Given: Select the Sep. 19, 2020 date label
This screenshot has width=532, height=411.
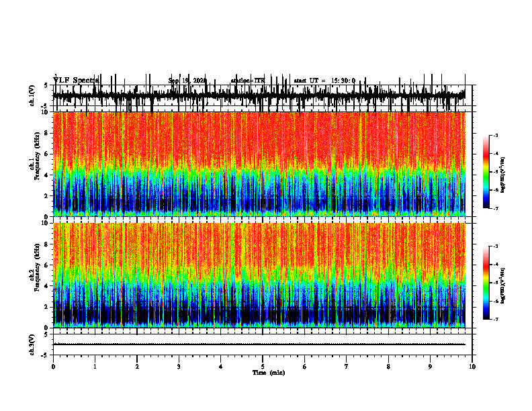Looking at the screenshot, I should (x=187, y=81).
